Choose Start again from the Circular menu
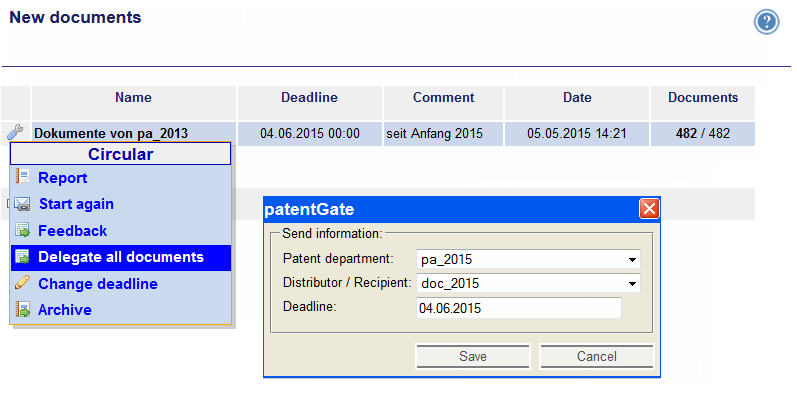This screenshot has width=797, height=394. (x=76, y=204)
